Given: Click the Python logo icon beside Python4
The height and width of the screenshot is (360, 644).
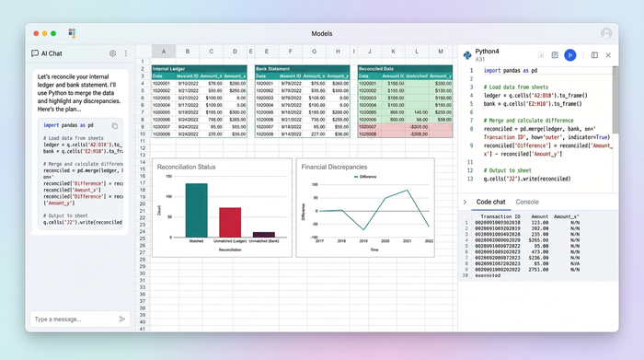Looking at the screenshot, I should [x=467, y=55].
